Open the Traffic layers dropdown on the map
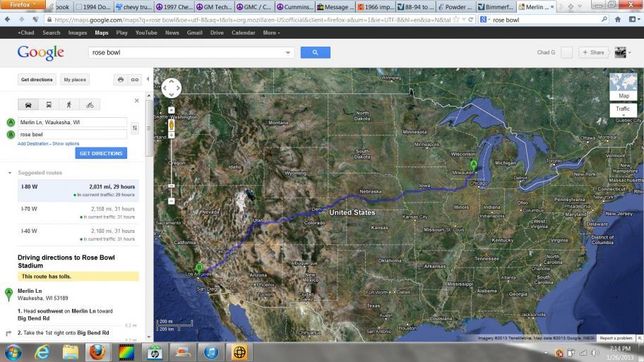 tap(623, 111)
